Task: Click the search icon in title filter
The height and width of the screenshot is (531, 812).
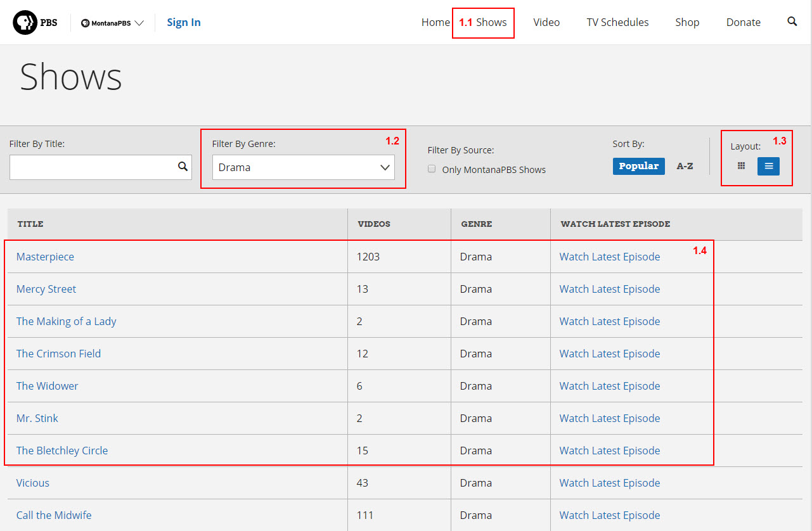Action: click(183, 167)
